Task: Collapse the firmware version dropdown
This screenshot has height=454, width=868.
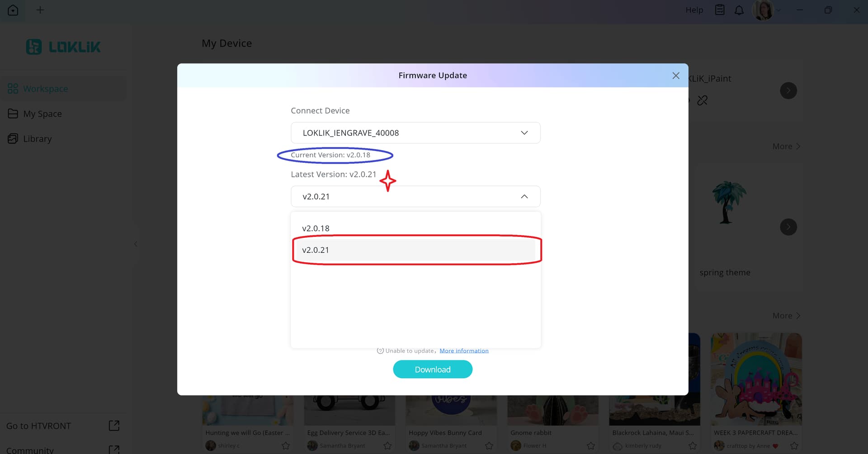Action: (524, 197)
